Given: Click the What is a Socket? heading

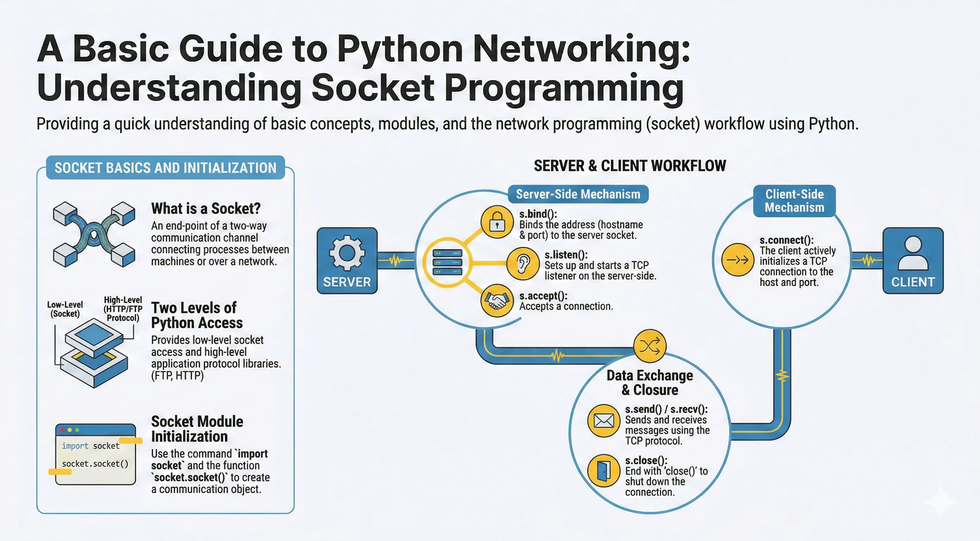Looking at the screenshot, I should pyautogui.click(x=206, y=209).
